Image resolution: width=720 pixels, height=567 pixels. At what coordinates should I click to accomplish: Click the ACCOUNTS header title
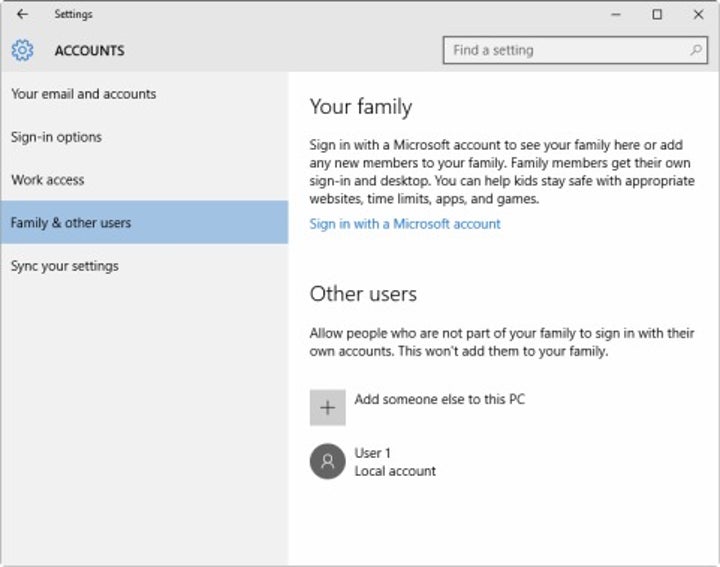click(x=89, y=50)
